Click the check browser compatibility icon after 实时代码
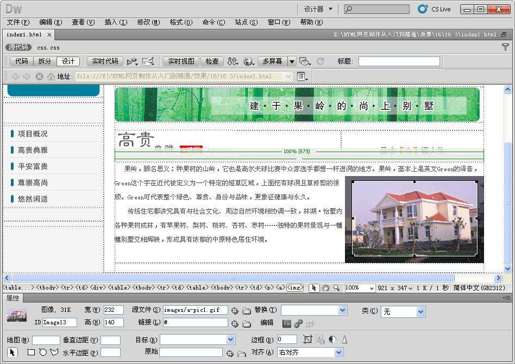 point(132,61)
